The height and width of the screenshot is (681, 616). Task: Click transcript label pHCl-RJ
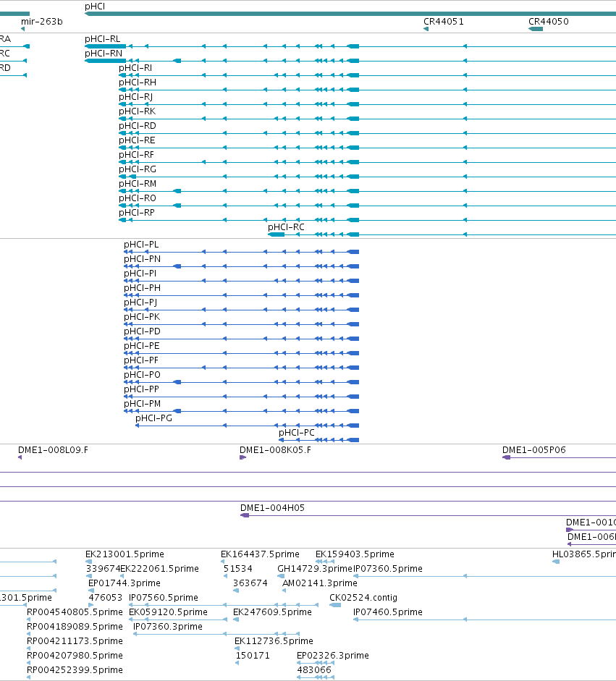click(x=136, y=96)
